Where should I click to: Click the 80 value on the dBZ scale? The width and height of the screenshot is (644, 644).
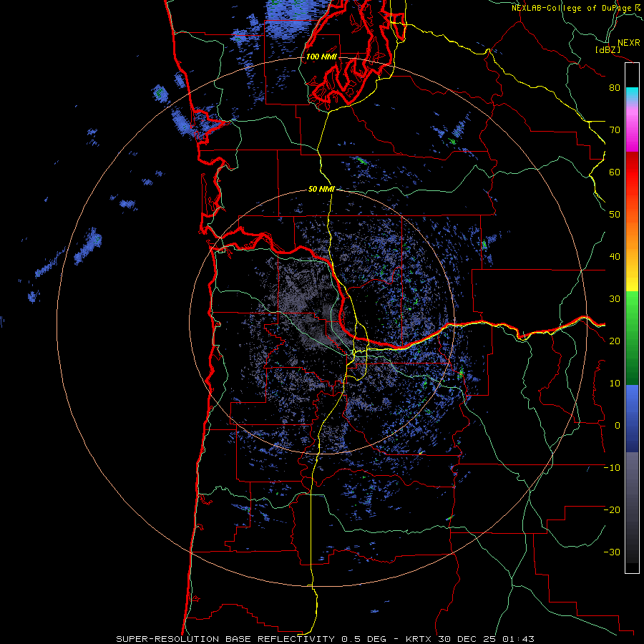(615, 88)
